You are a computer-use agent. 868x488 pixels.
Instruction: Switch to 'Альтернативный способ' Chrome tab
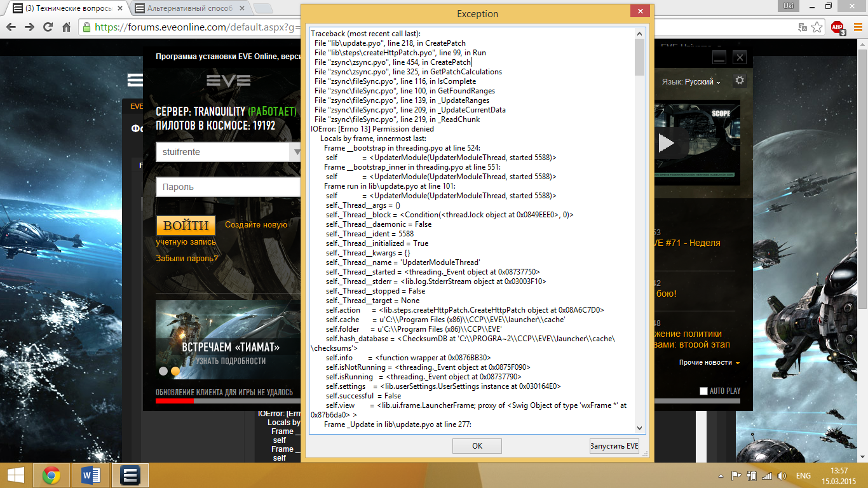click(x=193, y=9)
